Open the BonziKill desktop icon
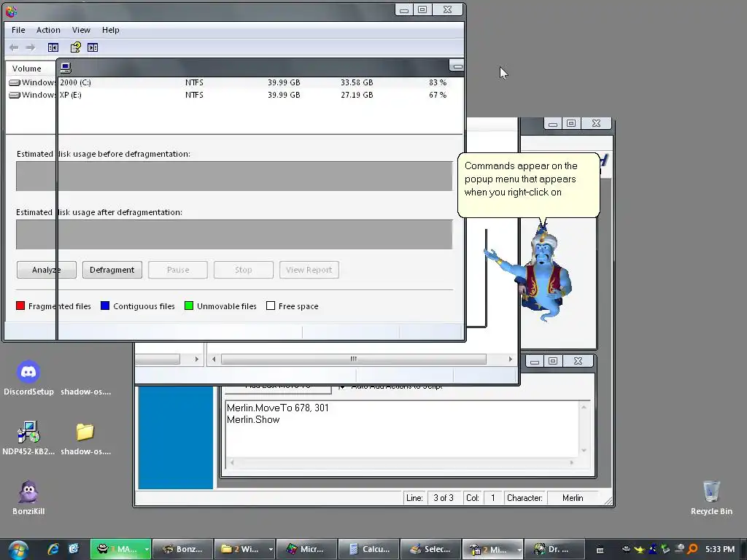Image resolution: width=747 pixels, height=560 pixels. pyautogui.click(x=28, y=497)
